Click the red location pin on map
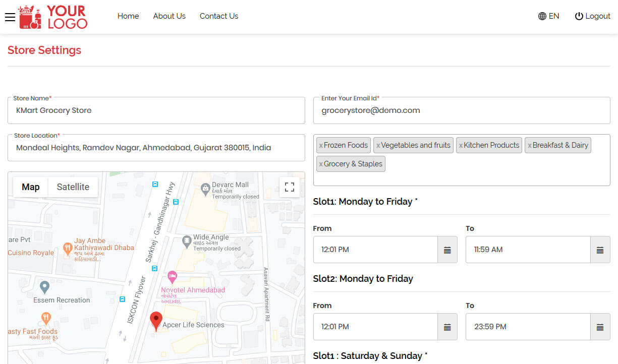Image resolution: width=618 pixels, height=364 pixels. pos(156,321)
